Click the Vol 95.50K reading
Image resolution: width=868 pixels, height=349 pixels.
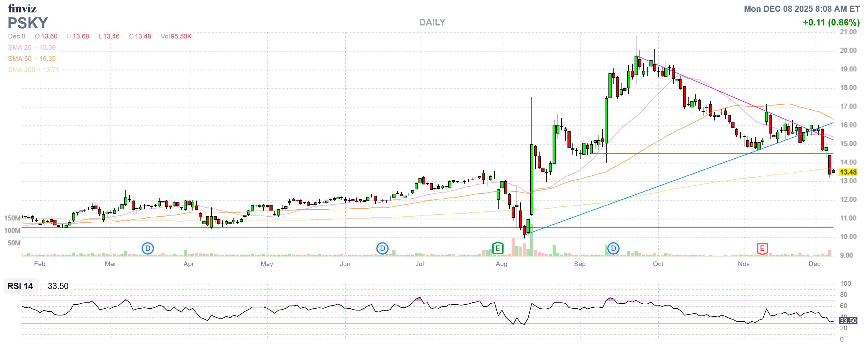click(x=176, y=36)
